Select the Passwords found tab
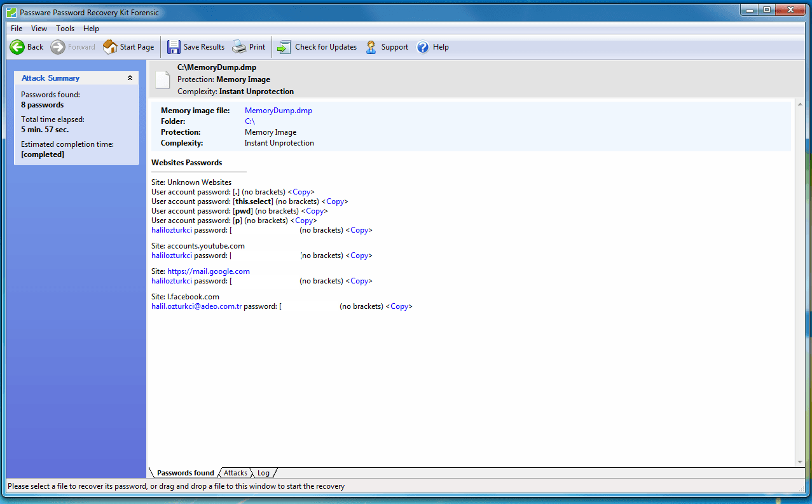 [x=184, y=473]
